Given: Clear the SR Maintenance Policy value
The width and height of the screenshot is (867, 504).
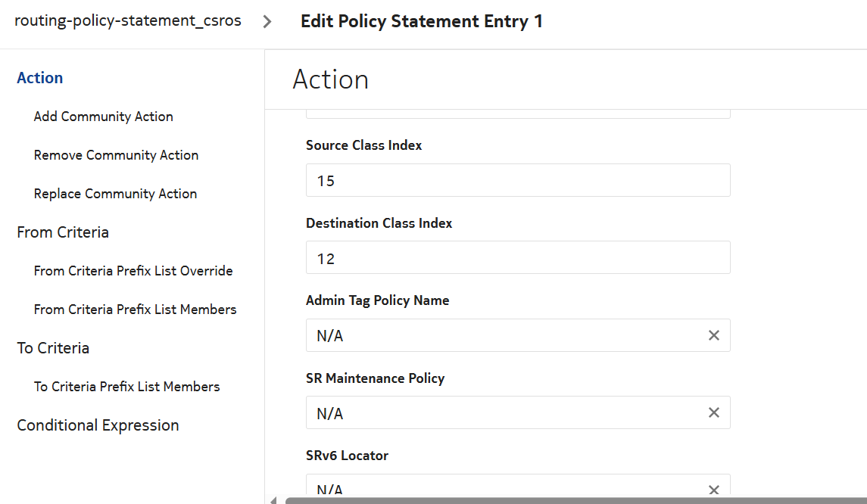Looking at the screenshot, I should click(713, 412).
